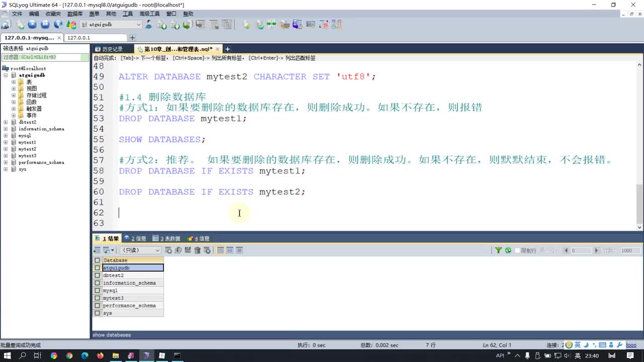Enable the 限制行 limit rows checkbox
This screenshot has height=362, width=644.
pos(517,250)
